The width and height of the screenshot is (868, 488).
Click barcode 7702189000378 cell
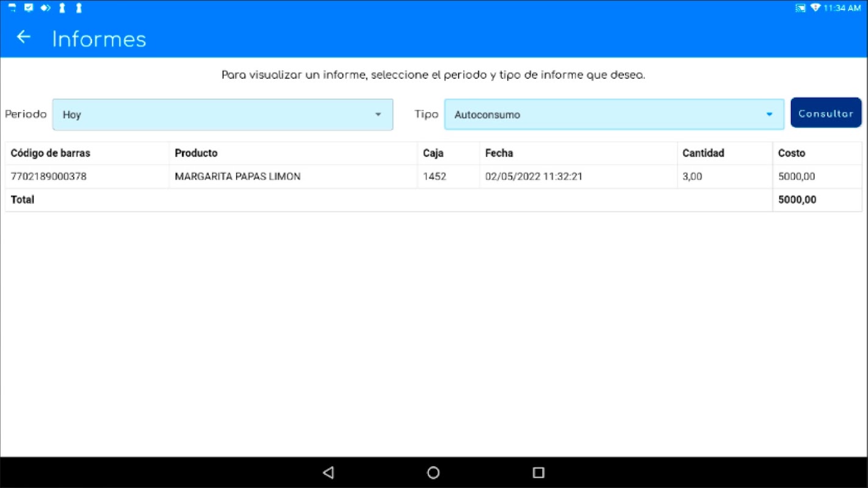[87, 177]
